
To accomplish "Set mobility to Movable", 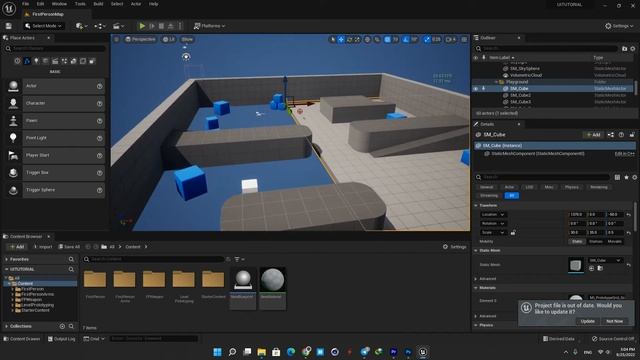I will [614, 241].
